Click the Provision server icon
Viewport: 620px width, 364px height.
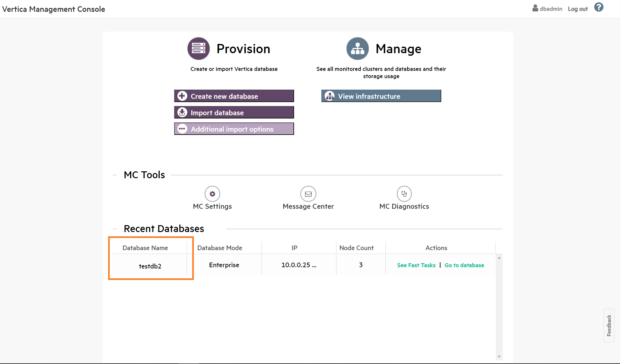coord(198,49)
